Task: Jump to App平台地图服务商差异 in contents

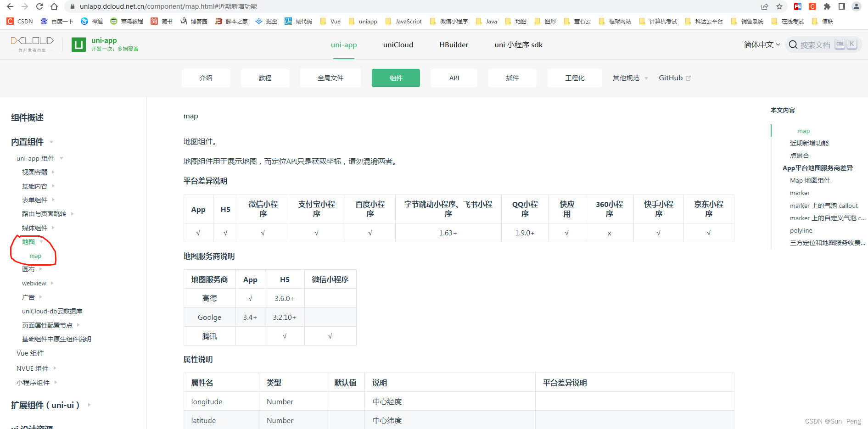Action: [x=818, y=168]
